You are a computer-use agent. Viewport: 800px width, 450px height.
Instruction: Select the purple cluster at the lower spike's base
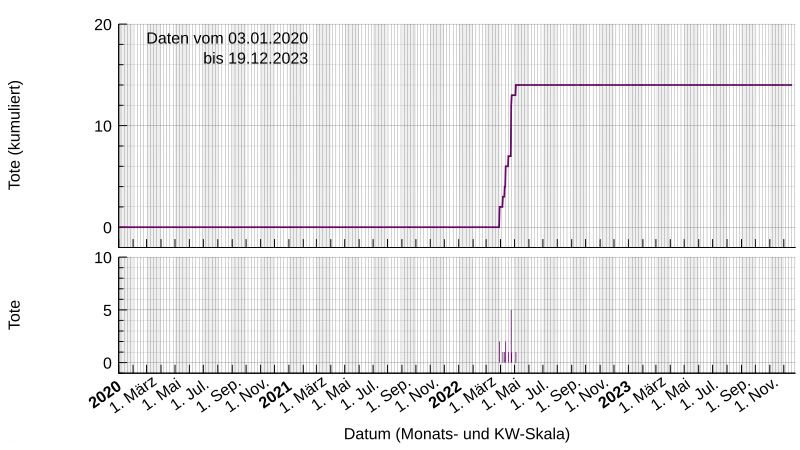click(x=508, y=356)
